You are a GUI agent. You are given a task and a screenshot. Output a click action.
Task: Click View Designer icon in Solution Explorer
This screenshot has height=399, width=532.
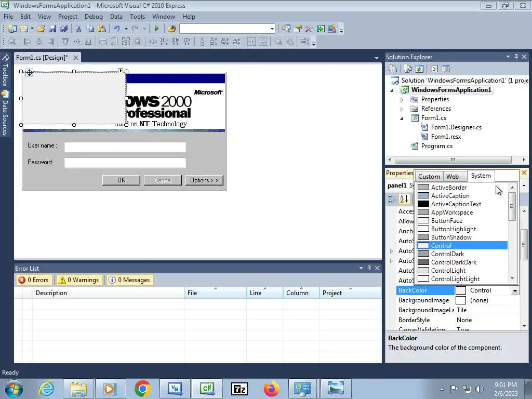[x=445, y=69]
